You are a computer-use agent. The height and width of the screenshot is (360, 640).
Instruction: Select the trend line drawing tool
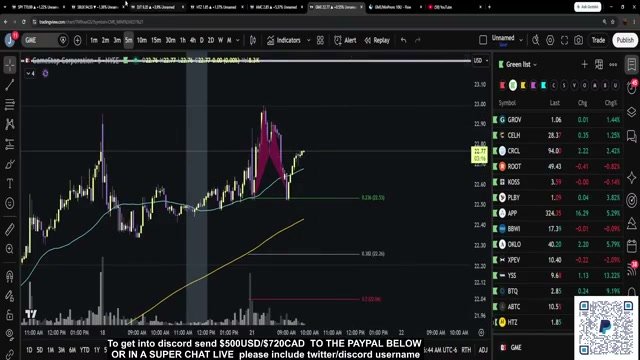10,85
